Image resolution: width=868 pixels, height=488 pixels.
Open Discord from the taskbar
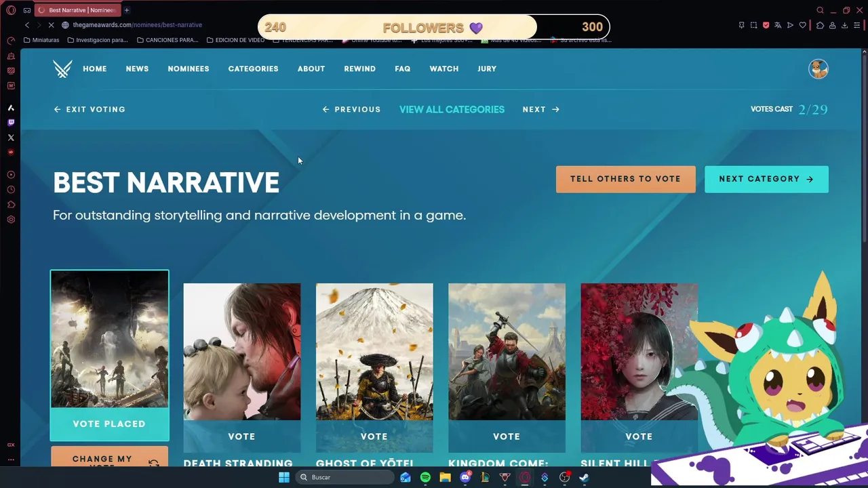point(465,477)
